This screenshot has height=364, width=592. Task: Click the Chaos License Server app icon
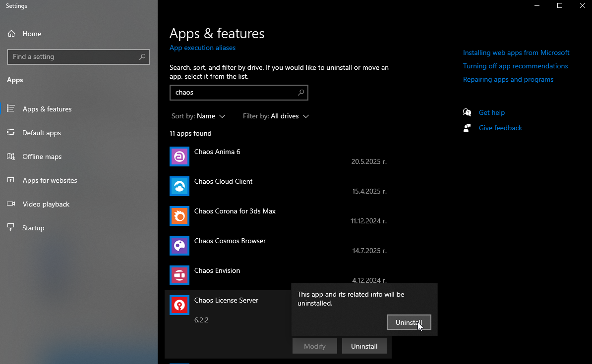pos(179,305)
